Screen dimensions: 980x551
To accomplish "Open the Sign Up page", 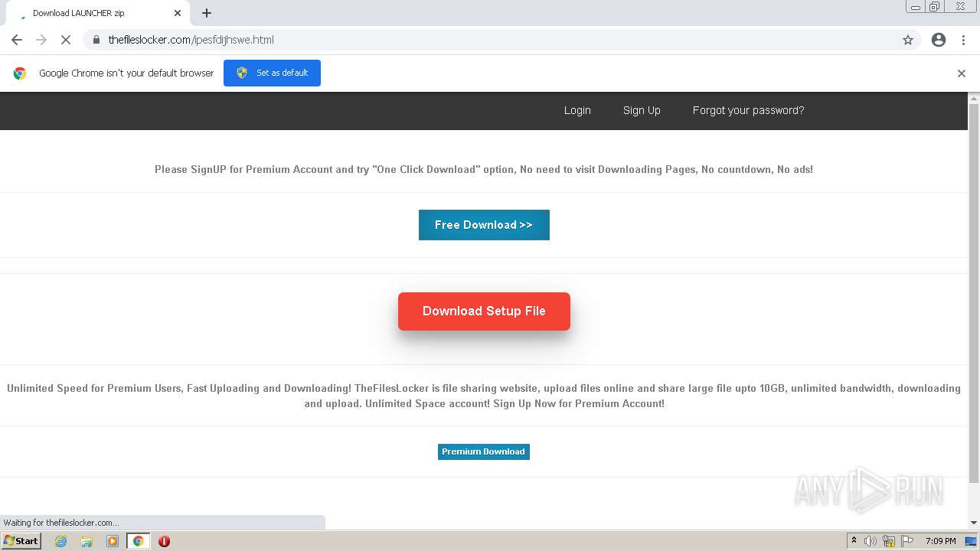I will (x=642, y=110).
